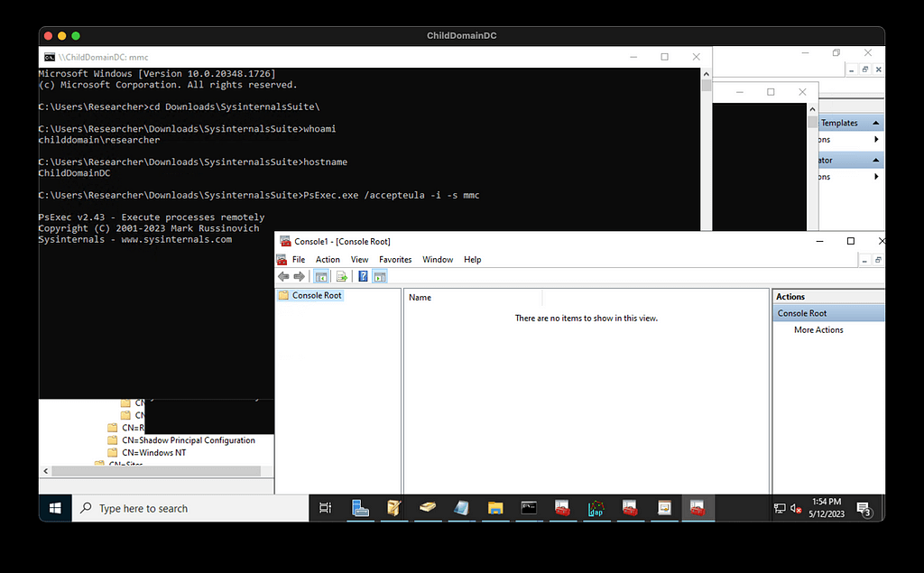Viewport: 924px width, 573px height.
Task: Toggle the Show/Hide Action Pane toolbar icon
Action: point(380,276)
